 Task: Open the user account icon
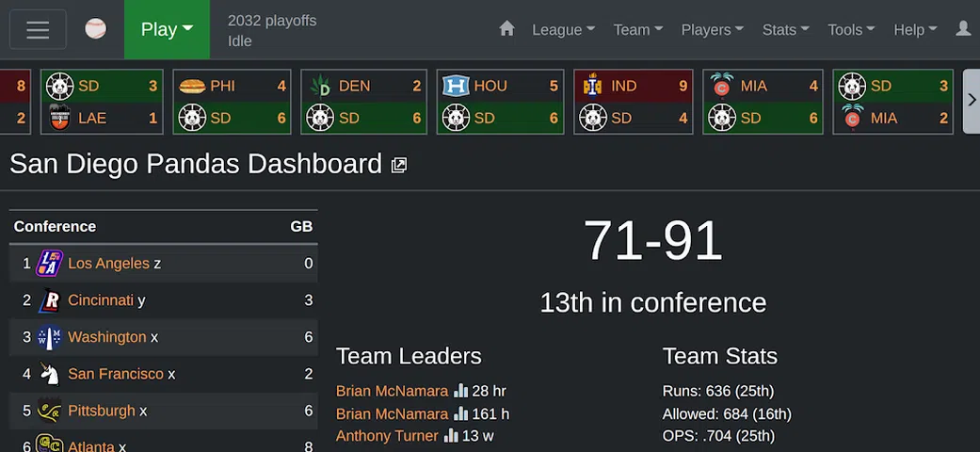[x=963, y=29]
